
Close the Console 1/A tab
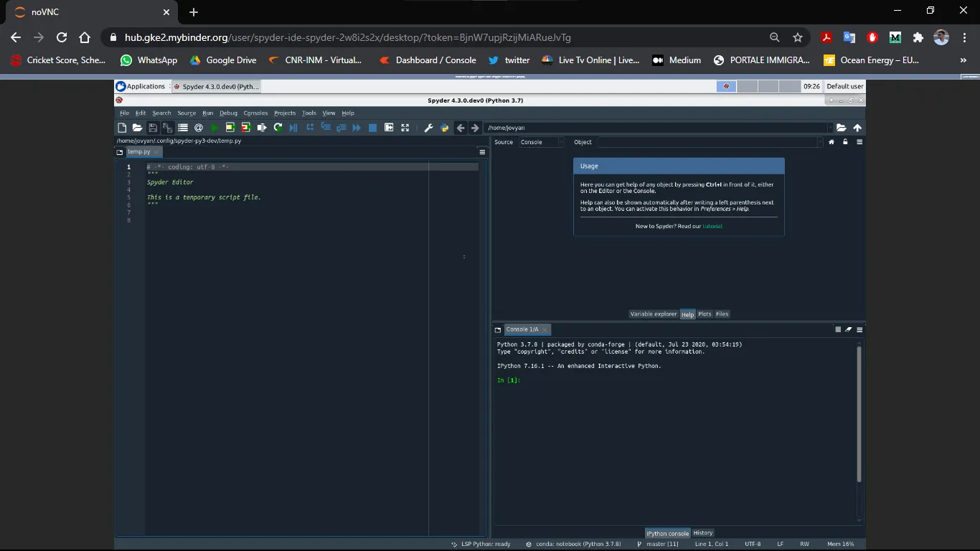click(x=545, y=330)
